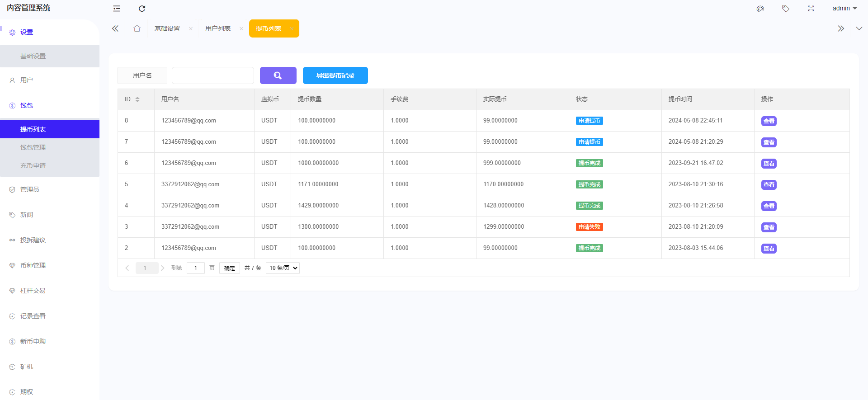Open the theme palette icon
The height and width of the screenshot is (400, 868).
[760, 9]
